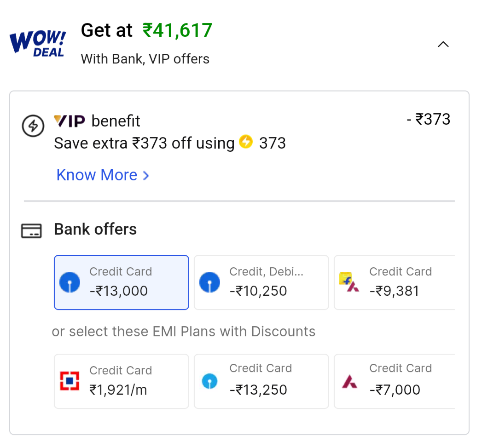Click the HDFC logo on ₹1,921/m plan

point(70,381)
